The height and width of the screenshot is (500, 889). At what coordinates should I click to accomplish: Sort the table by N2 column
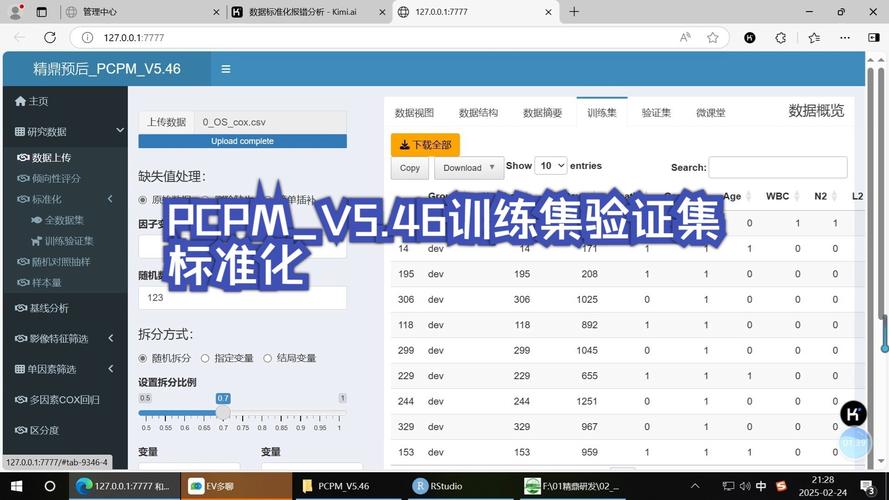(x=826, y=196)
